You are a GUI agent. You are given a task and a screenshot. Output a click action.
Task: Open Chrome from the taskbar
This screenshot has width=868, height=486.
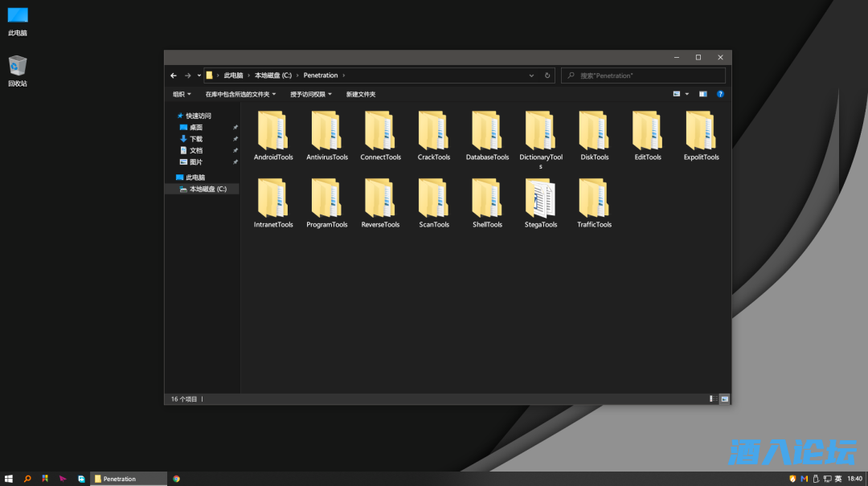176,479
